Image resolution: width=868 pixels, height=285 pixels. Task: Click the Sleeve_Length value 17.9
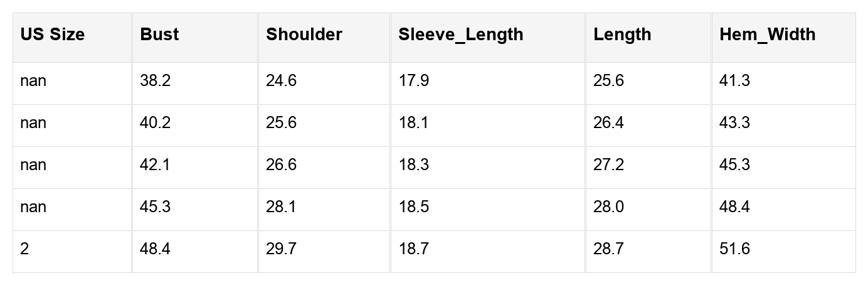point(414,81)
